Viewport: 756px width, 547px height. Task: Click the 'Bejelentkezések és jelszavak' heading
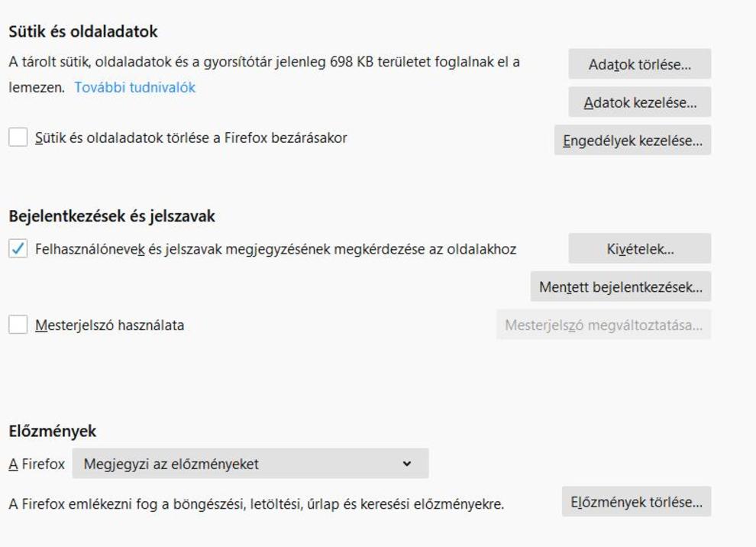coord(111,216)
